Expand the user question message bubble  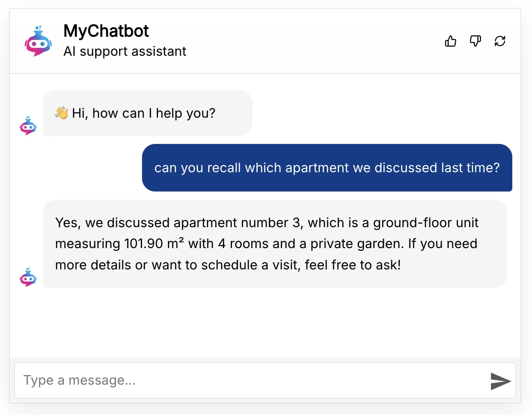point(327,168)
